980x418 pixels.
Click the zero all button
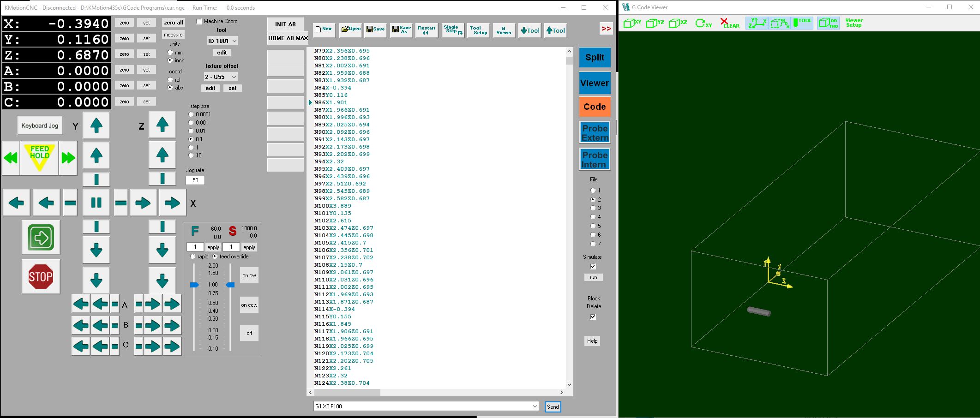[173, 23]
